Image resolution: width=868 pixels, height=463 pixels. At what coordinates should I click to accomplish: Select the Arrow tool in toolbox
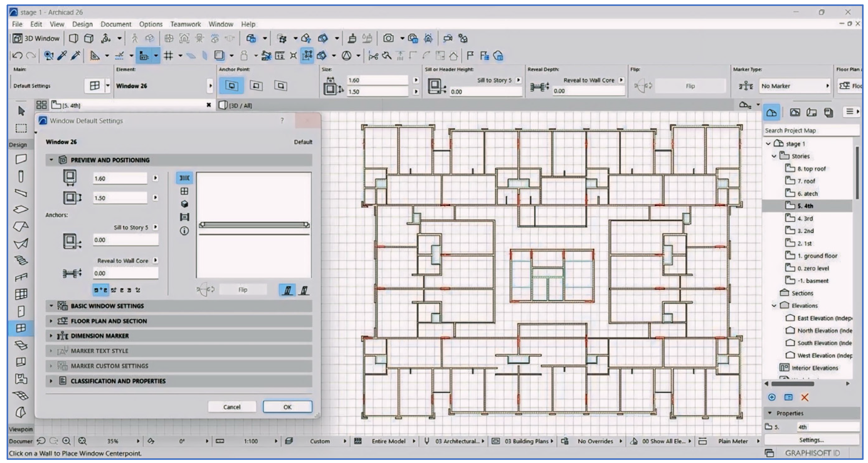(22, 111)
